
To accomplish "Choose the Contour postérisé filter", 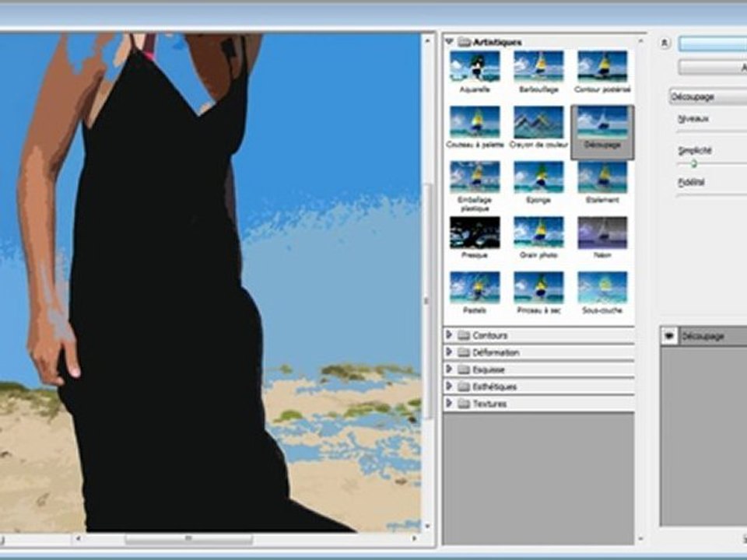I will pyautogui.click(x=602, y=66).
